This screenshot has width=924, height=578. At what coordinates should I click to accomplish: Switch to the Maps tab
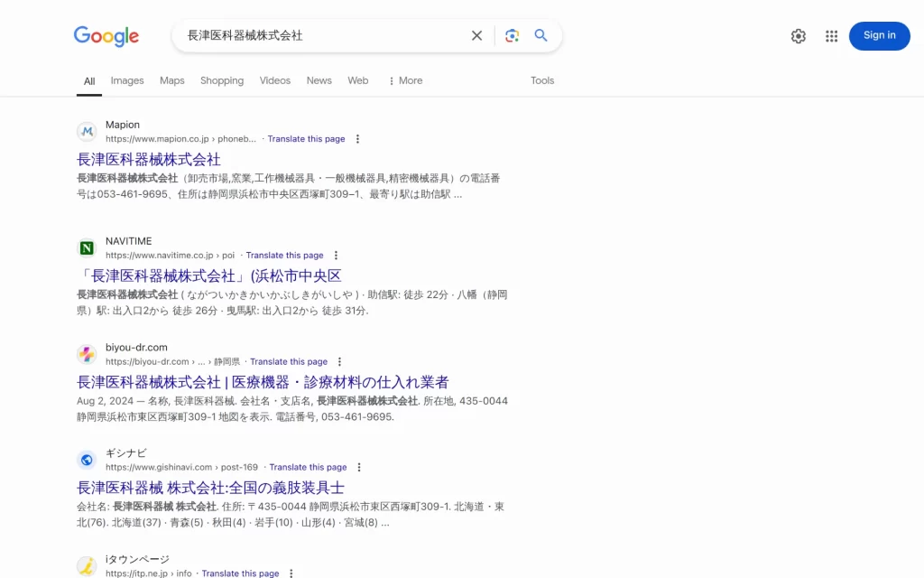click(171, 80)
